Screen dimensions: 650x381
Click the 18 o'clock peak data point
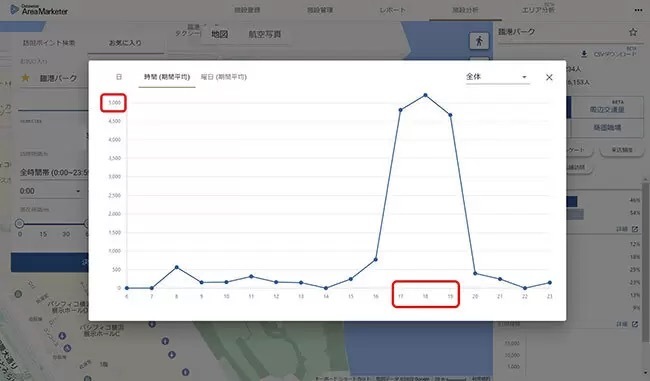[425, 95]
